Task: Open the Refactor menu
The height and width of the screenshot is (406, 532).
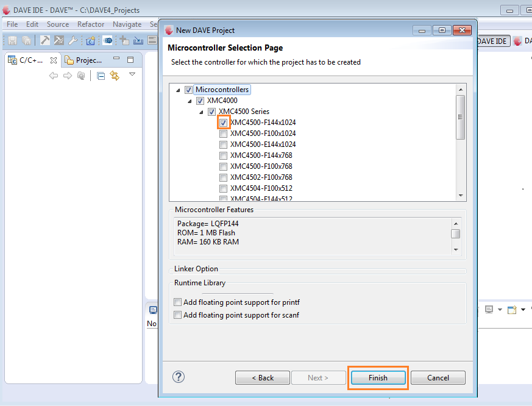Action: coord(91,24)
